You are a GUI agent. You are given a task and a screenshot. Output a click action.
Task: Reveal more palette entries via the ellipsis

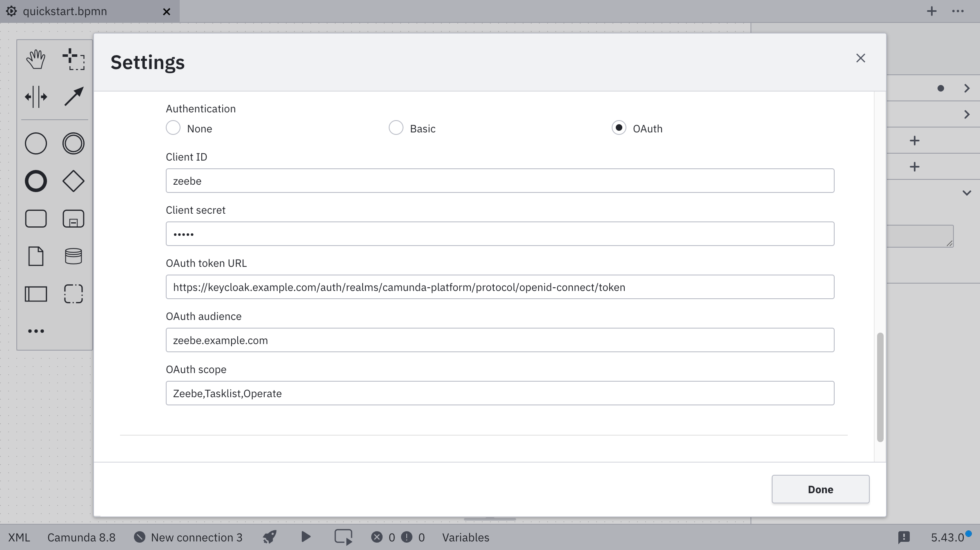36,331
